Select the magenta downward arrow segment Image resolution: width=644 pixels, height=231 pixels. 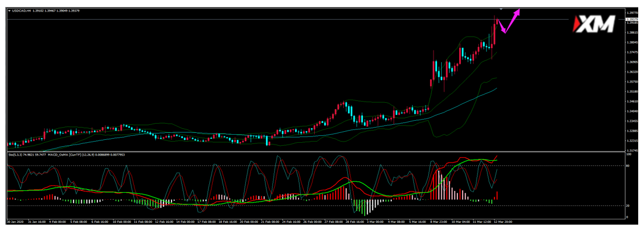pos(502,26)
